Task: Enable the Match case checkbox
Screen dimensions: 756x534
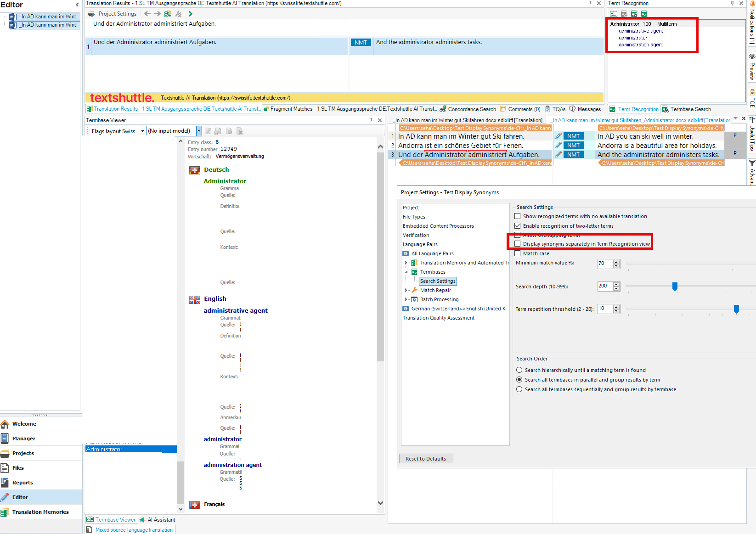Action: [518, 253]
